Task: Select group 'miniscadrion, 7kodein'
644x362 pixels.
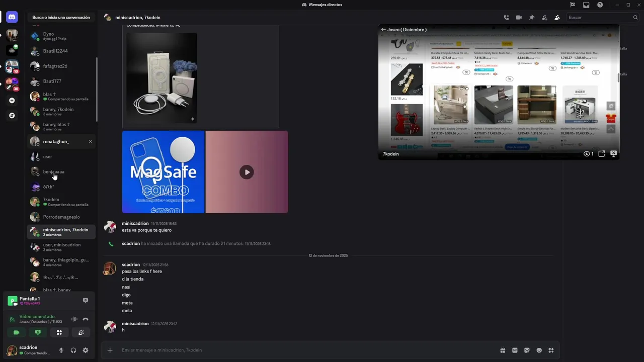Action: point(61,232)
